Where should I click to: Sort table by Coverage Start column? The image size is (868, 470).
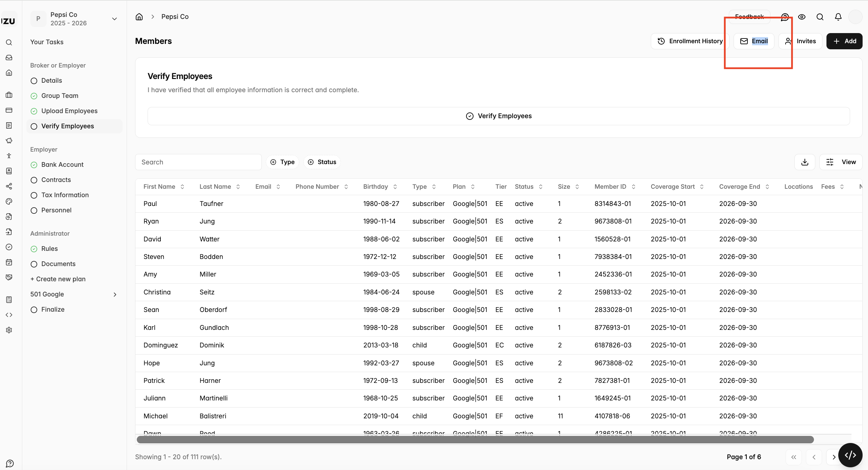[677, 187]
